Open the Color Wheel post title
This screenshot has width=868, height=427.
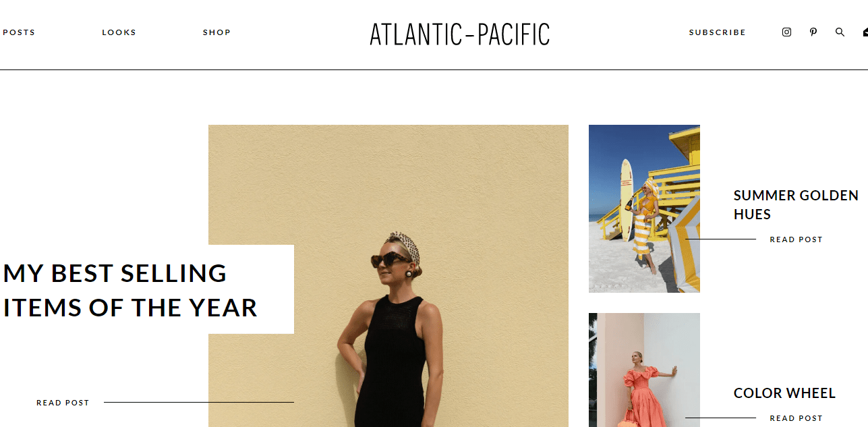[x=784, y=393]
